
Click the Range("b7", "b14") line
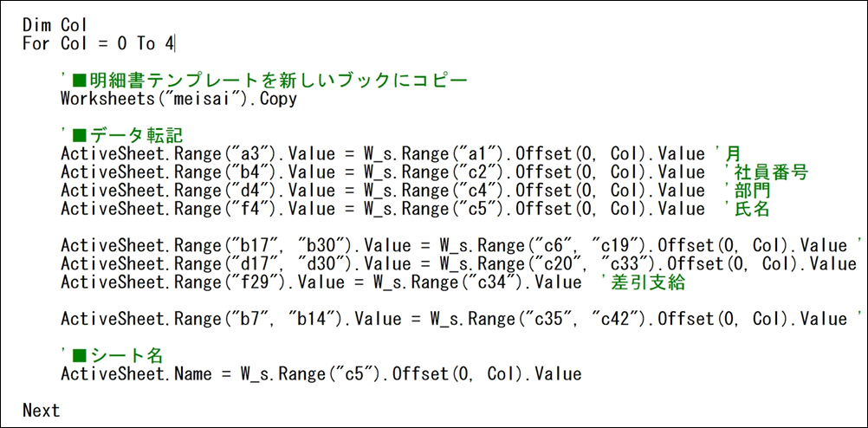click(450, 319)
